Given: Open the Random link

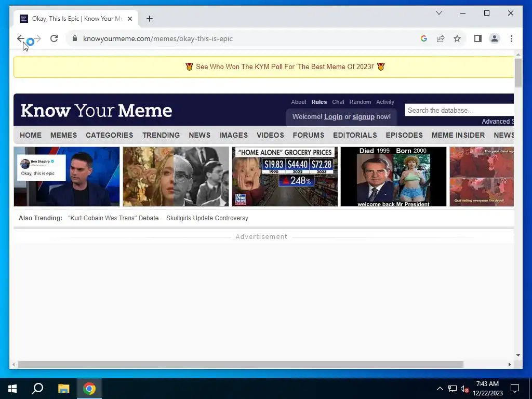Looking at the screenshot, I should (360, 102).
